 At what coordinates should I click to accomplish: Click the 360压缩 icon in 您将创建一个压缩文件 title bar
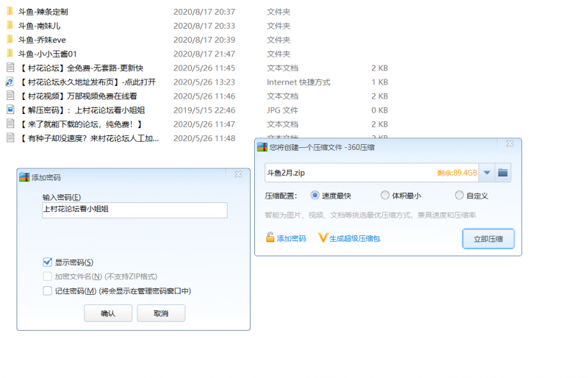(262, 147)
